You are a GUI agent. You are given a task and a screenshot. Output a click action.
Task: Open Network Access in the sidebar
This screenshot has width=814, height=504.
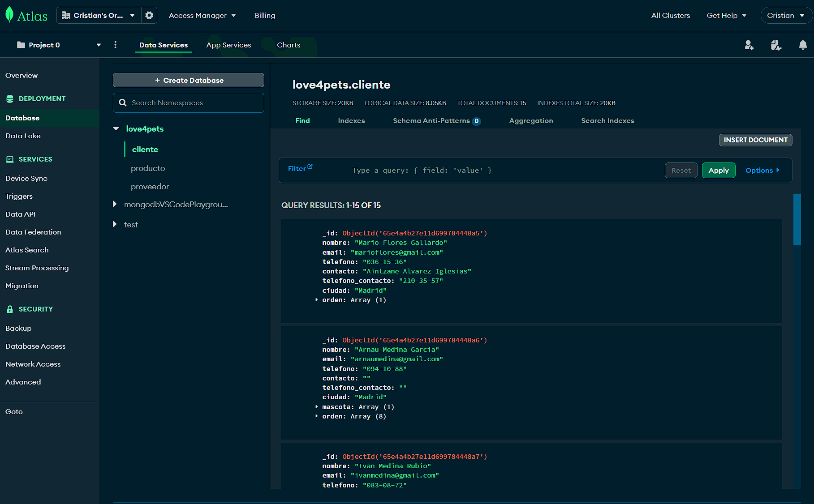pyautogui.click(x=33, y=364)
